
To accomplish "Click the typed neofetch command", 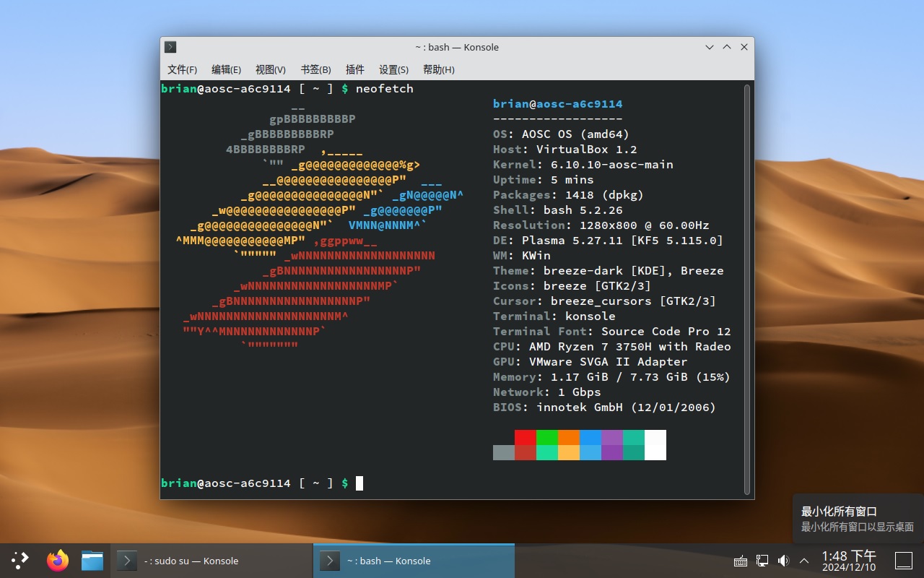I will pos(385,89).
